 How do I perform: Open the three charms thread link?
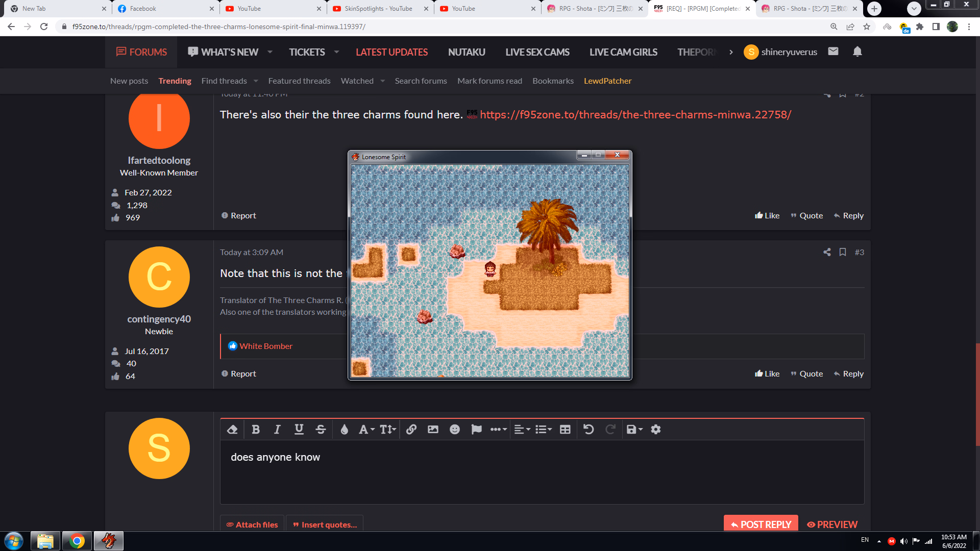(x=635, y=114)
